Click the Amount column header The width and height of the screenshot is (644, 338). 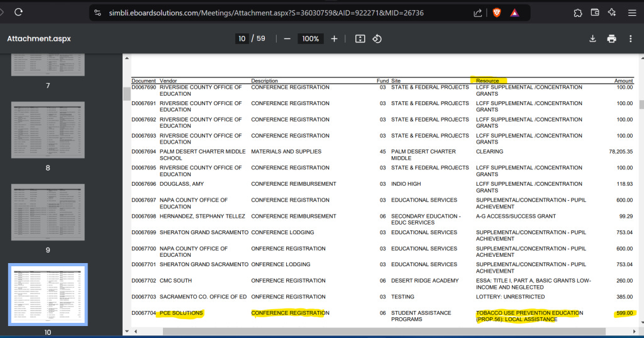623,81
